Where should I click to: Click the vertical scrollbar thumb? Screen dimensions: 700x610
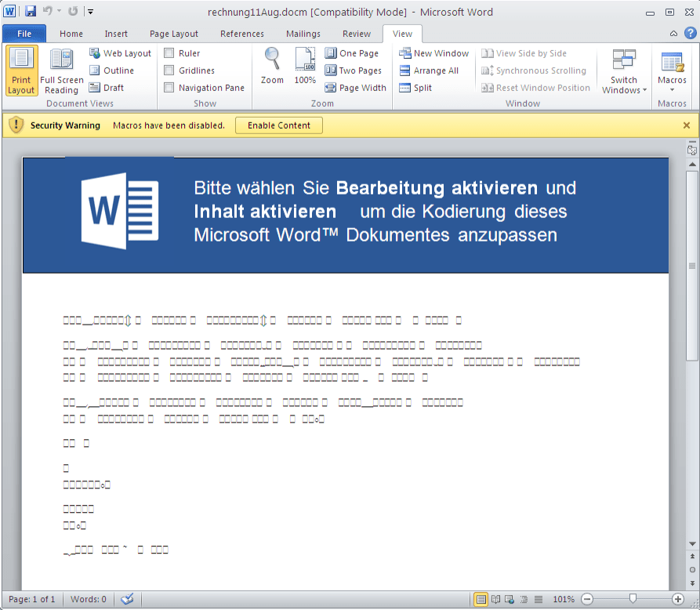[692, 265]
